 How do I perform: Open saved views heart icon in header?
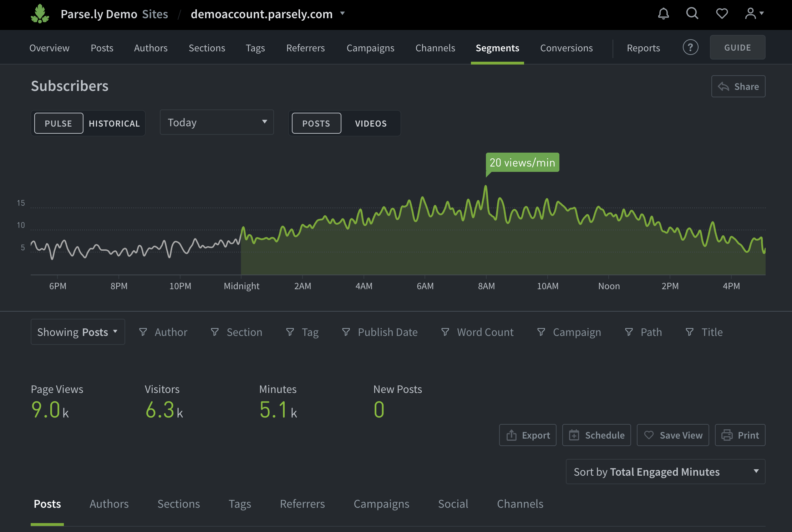[722, 14]
